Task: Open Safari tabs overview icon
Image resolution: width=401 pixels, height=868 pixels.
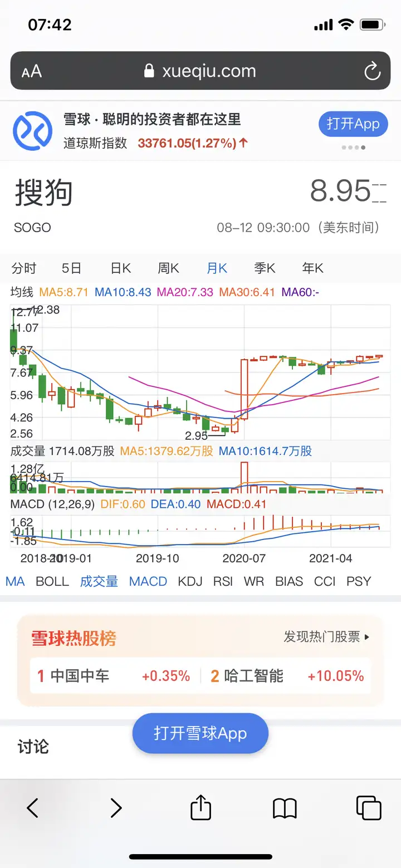Action: tap(369, 808)
